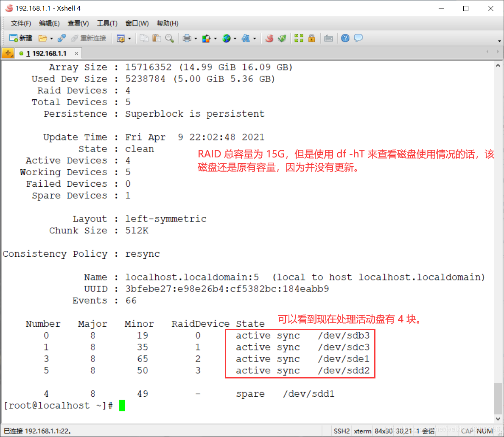Viewport: 504px width, 437px height.
Task: Click the speech bubble feedback icon
Action: 358,38
